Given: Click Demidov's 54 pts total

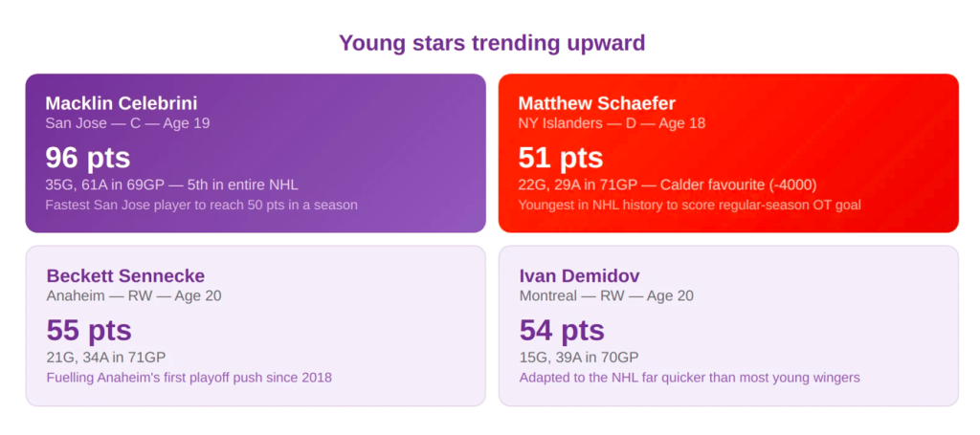Looking at the screenshot, I should pyautogui.click(x=562, y=330).
